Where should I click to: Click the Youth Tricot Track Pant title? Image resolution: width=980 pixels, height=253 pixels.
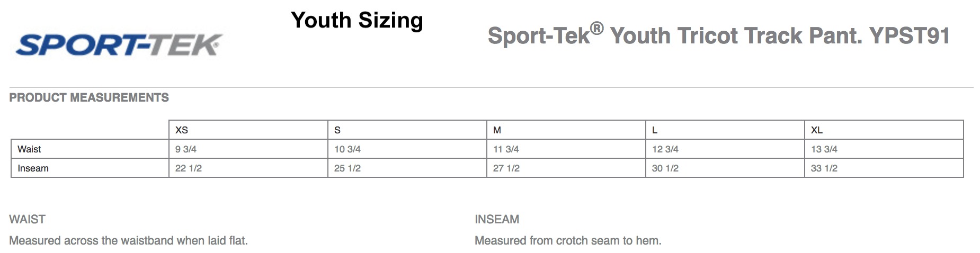719,35
